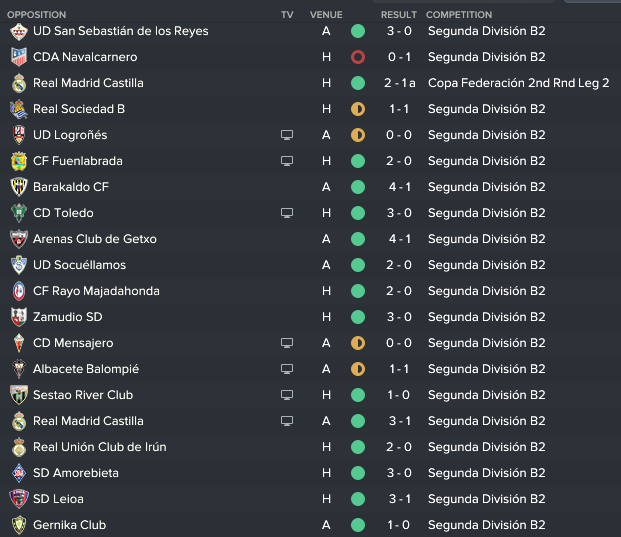Screen dimensions: 621x537
Task: Click the orange draw indicator for CD Mensajero
Action: [x=358, y=343]
